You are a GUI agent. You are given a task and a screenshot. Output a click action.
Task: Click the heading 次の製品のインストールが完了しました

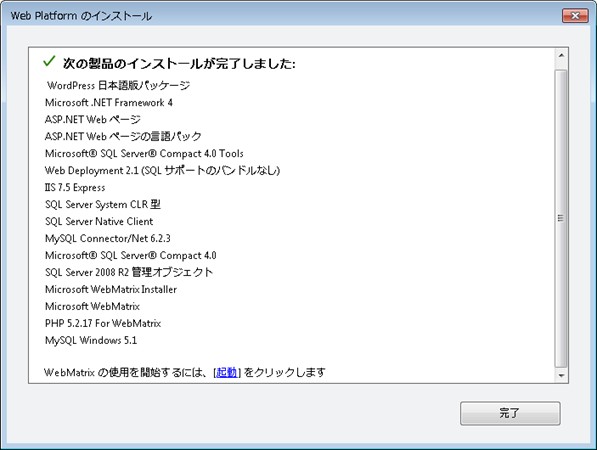pos(179,63)
